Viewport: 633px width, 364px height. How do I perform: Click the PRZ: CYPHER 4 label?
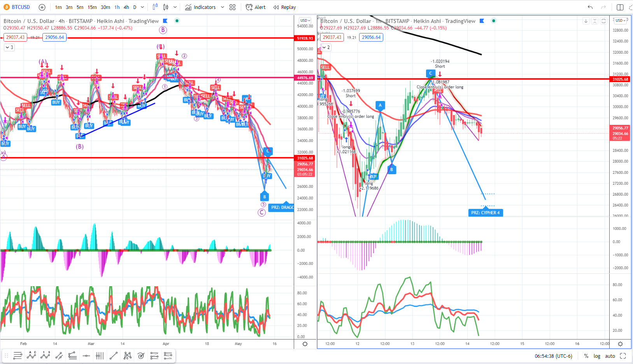tap(486, 213)
